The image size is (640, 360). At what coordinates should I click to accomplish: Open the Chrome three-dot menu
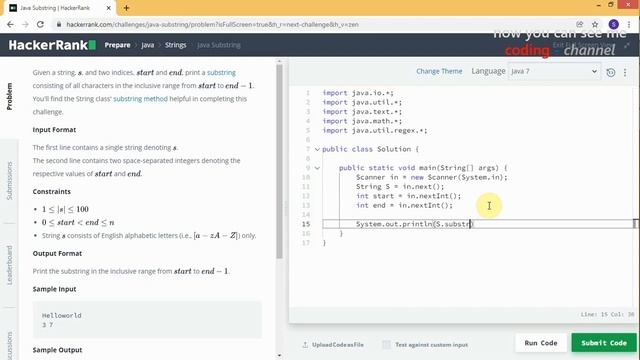coord(629,24)
